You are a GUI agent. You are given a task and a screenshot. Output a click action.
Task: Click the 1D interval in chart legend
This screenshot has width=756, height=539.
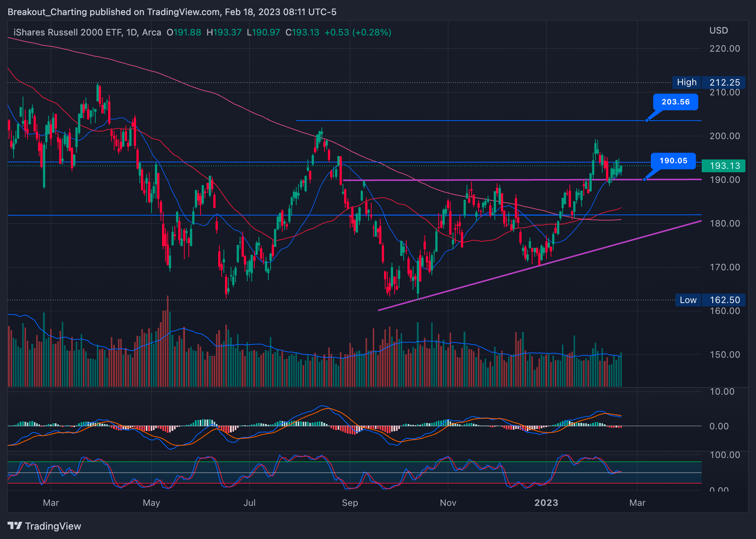tap(132, 32)
